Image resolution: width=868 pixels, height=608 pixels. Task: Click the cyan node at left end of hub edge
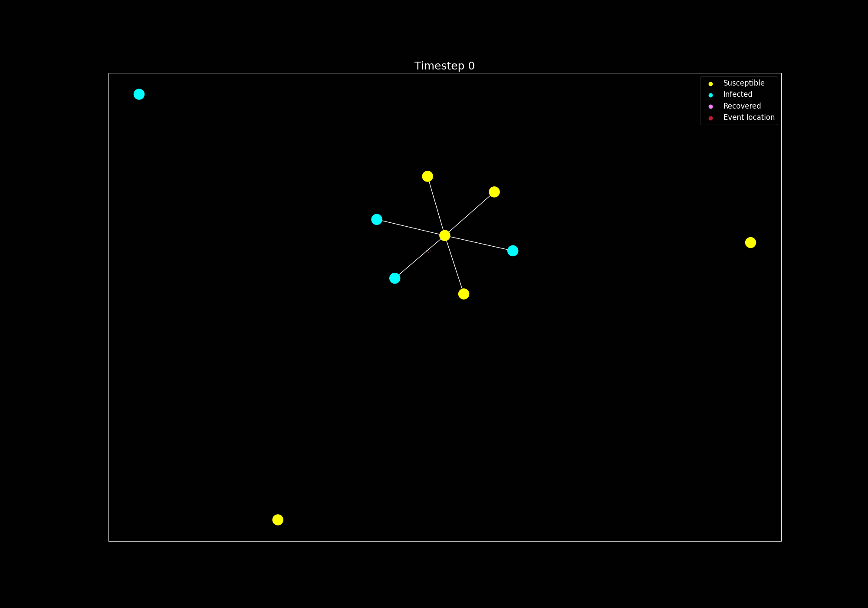377,219
